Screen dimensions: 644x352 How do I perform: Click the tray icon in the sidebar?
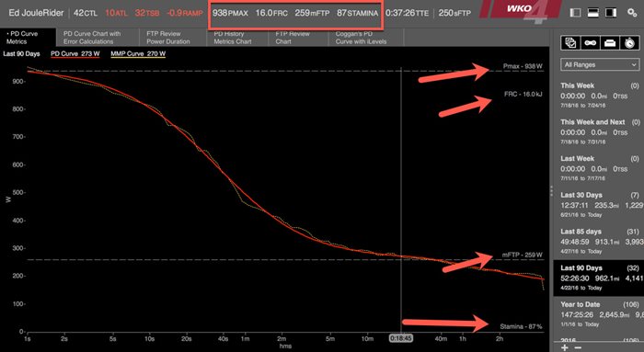[610, 42]
